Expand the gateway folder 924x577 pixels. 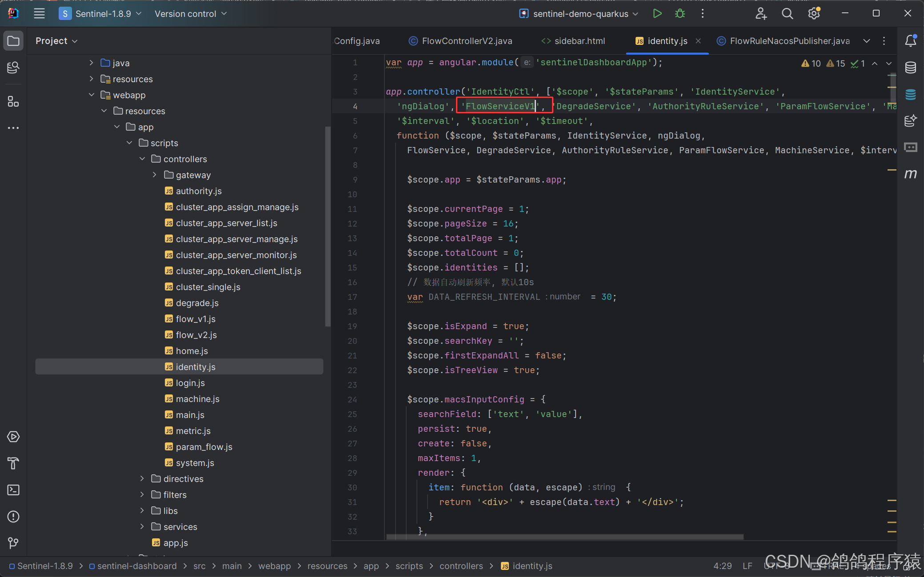tap(155, 175)
